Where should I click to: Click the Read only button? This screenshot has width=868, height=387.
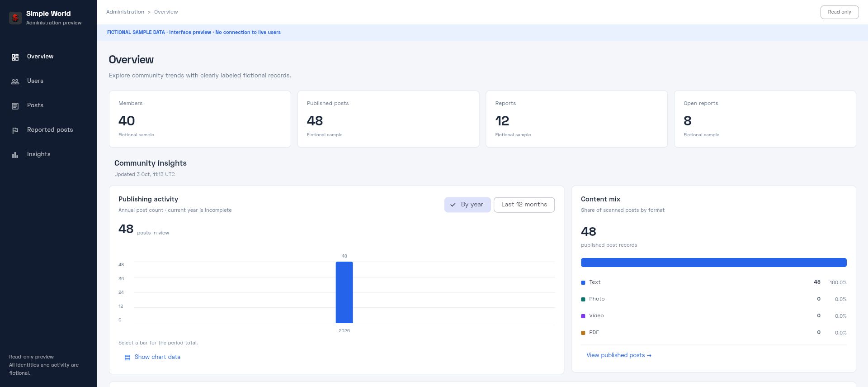[x=839, y=12]
